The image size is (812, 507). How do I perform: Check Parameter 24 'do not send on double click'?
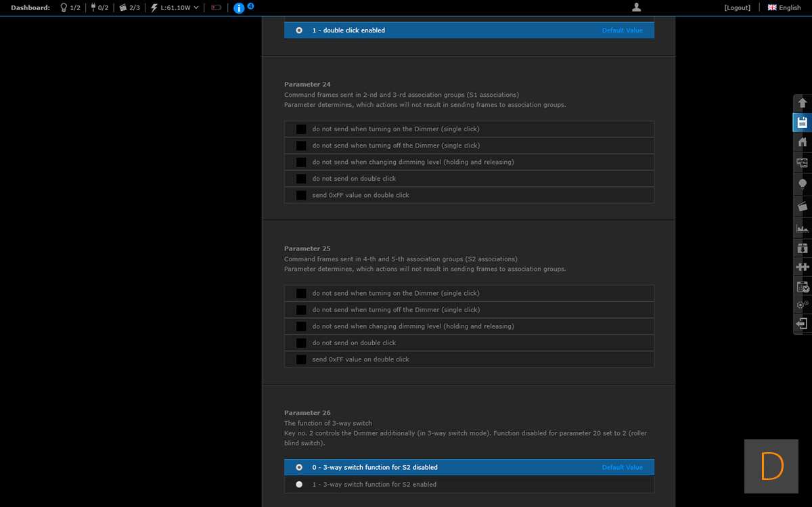pyautogui.click(x=301, y=179)
